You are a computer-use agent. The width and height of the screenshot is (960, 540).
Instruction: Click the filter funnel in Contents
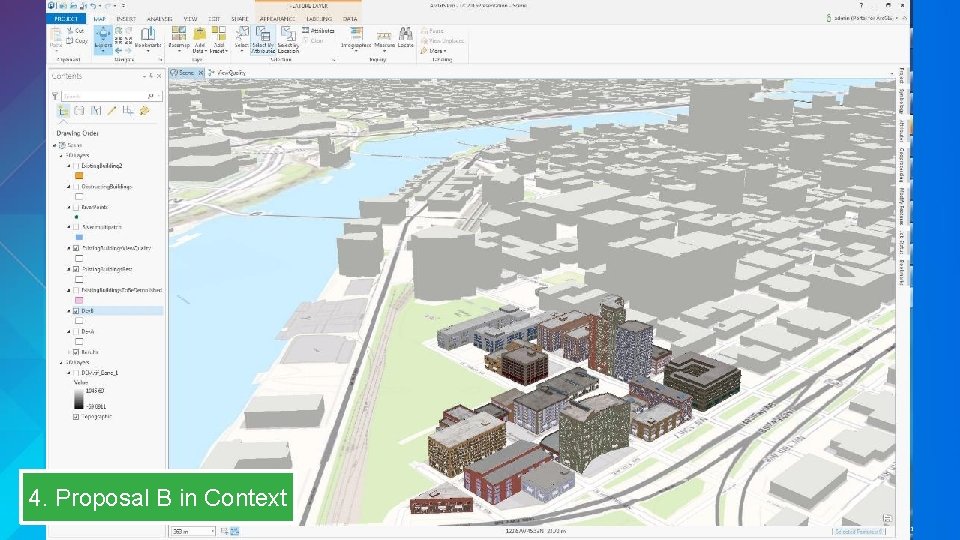[55, 96]
